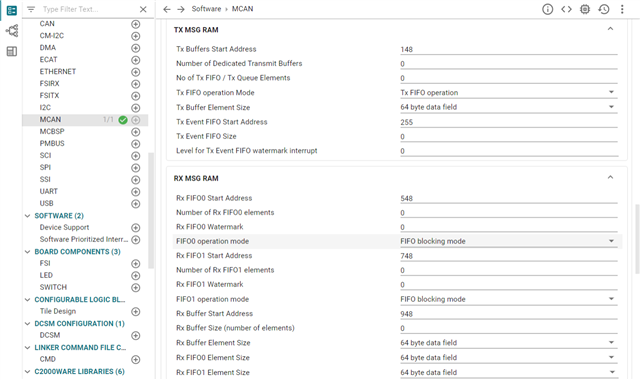Click the Tx Buffers Start Address field
640x380 pixels.
[508, 49]
